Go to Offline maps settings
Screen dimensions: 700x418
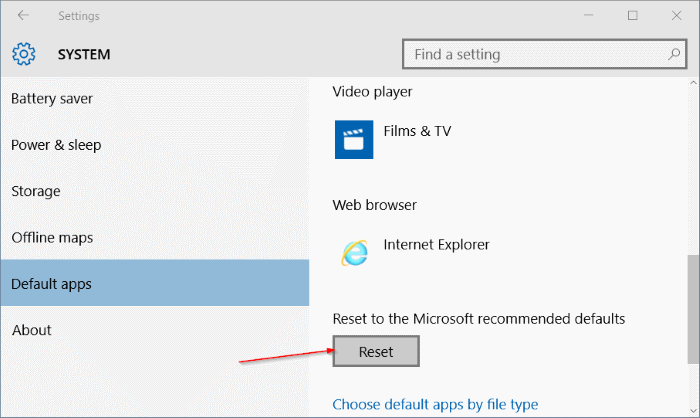(154, 238)
